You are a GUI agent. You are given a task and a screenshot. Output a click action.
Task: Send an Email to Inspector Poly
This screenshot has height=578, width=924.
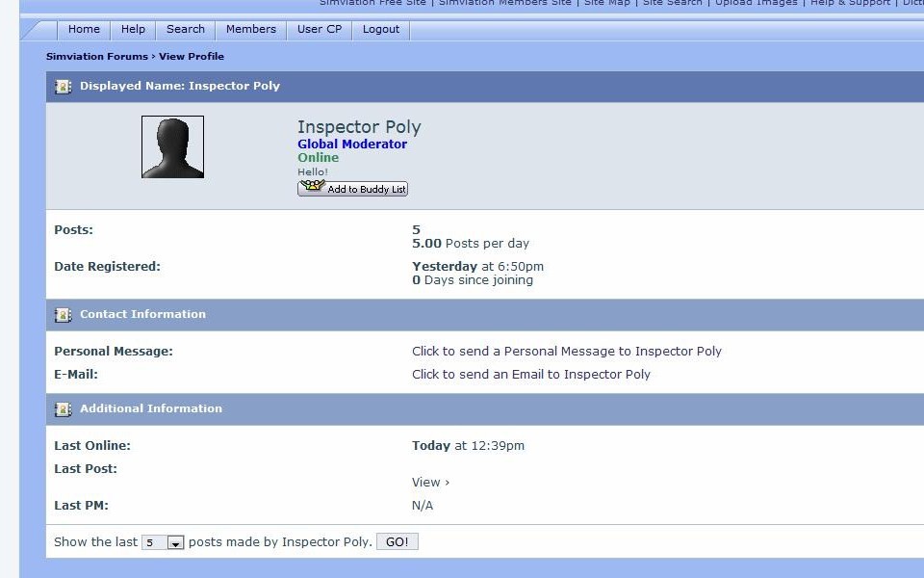click(x=530, y=375)
